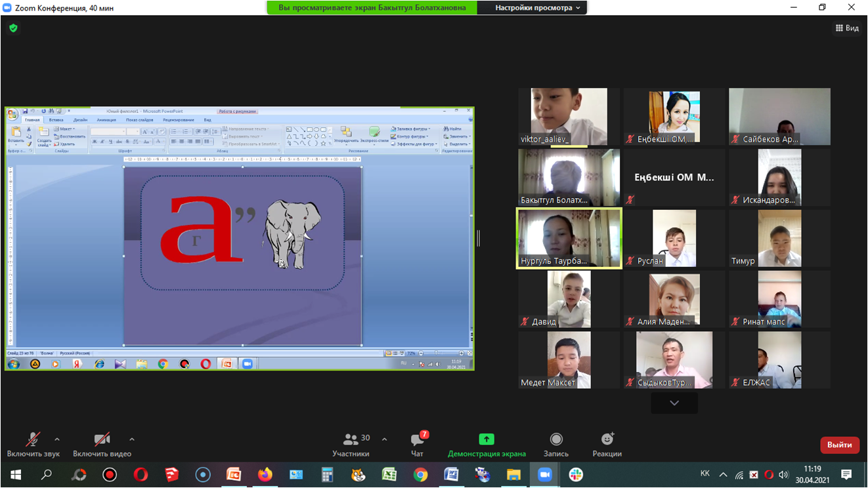Leave the meeting with Выйти button
Screen dimensions: 868x488
pyautogui.click(x=839, y=445)
